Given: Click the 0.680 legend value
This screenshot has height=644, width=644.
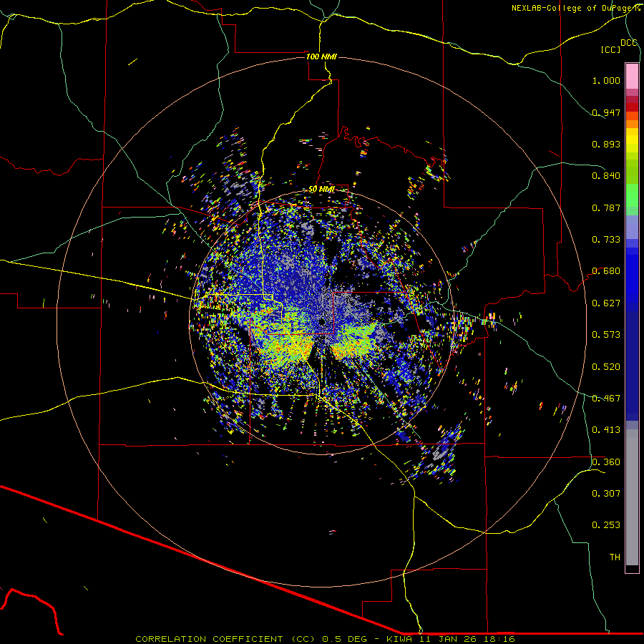Looking at the screenshot, I should point(606,271).
